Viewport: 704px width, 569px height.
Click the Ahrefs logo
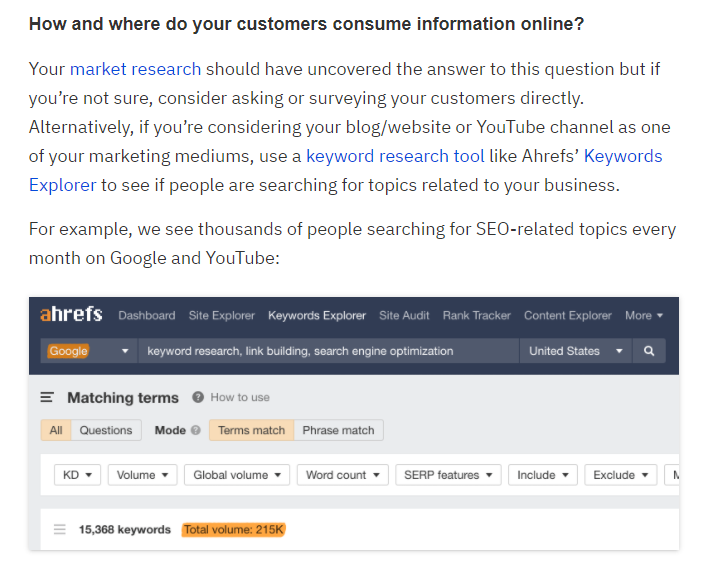[71, 315]
